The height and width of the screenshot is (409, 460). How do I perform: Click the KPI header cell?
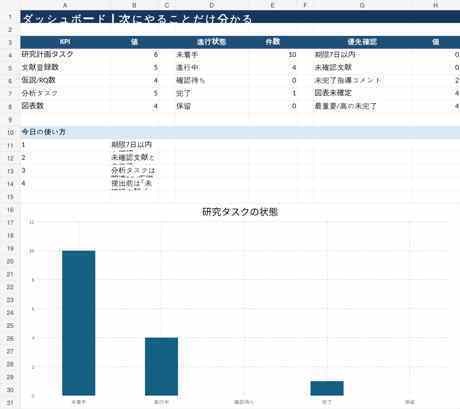pos(65,42)
